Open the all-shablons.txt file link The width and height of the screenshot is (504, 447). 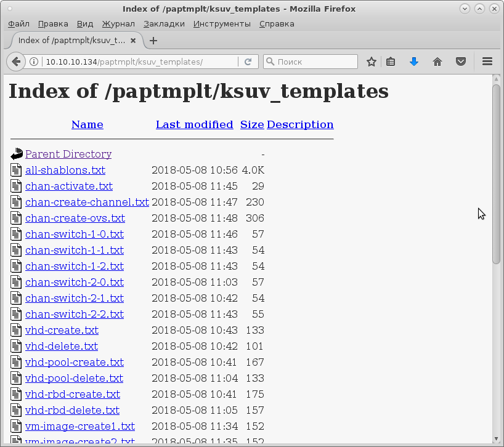65,170
